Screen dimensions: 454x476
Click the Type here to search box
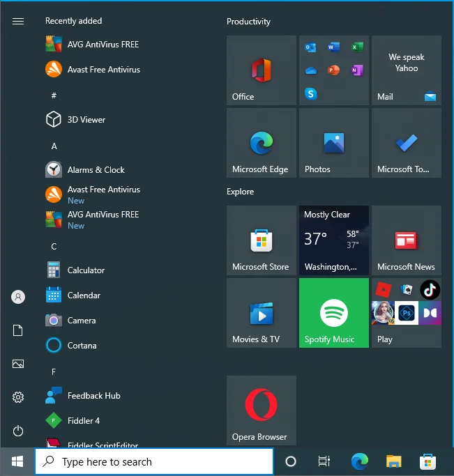[x=154, y=461]
